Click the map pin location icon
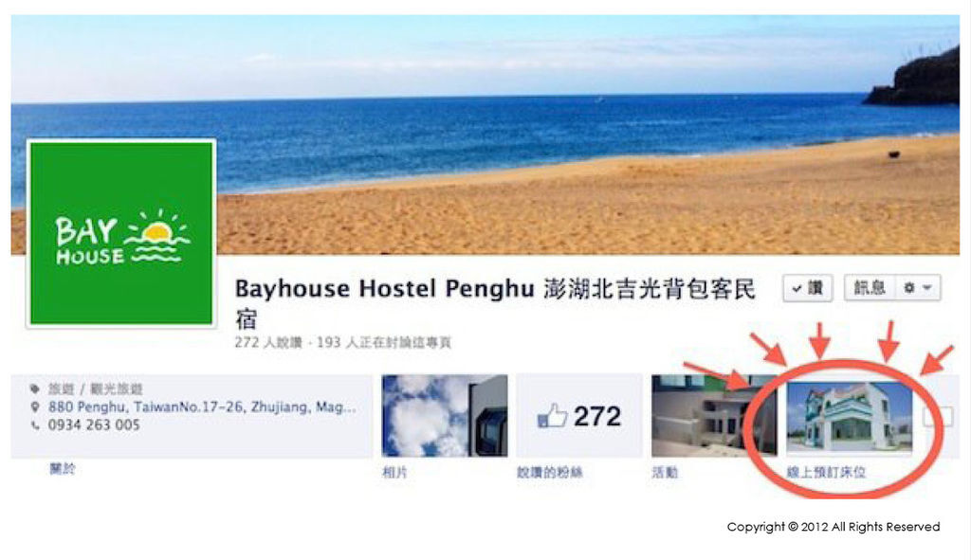 tap(35, 407)
